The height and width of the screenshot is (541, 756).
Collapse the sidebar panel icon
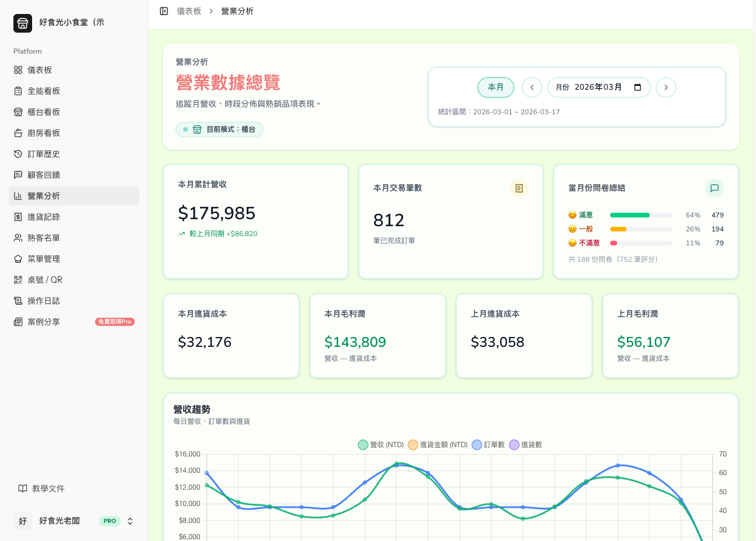click(x=164, y=11)
